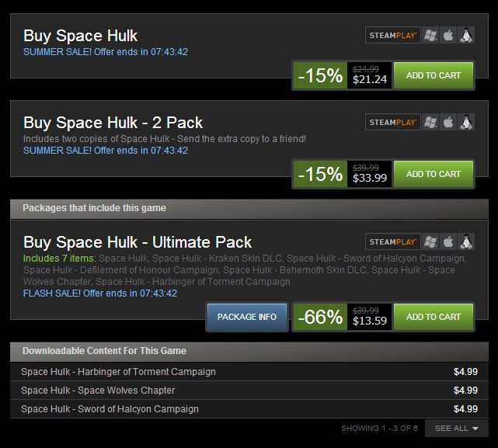Click Apple icon in Space Hulk purchase box
498x448 pixels.
tap(448, 35)
